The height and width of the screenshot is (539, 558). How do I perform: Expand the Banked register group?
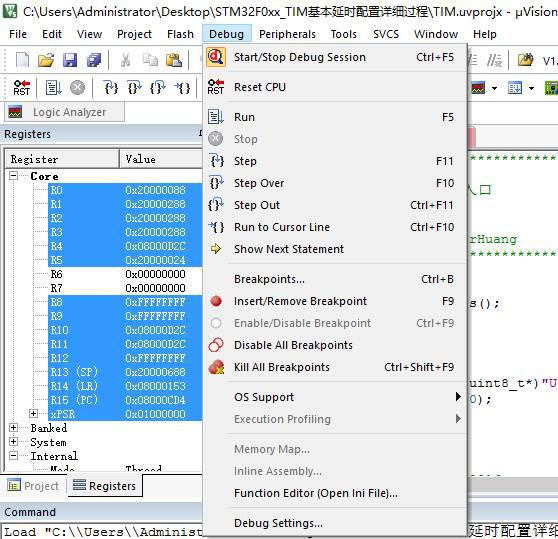click(x=13, y=428)
